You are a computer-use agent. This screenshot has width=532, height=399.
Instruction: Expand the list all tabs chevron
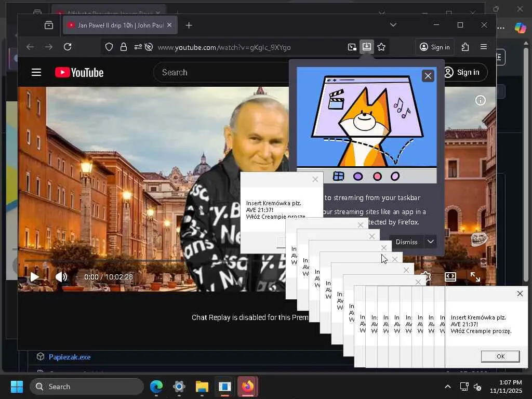[x=393, y=25]
